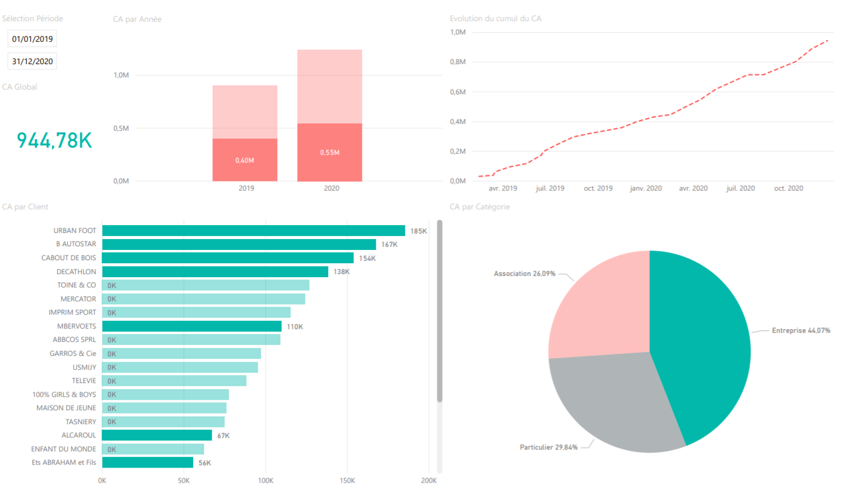Select the URBAN FOOT bar

tap(253, 231)
